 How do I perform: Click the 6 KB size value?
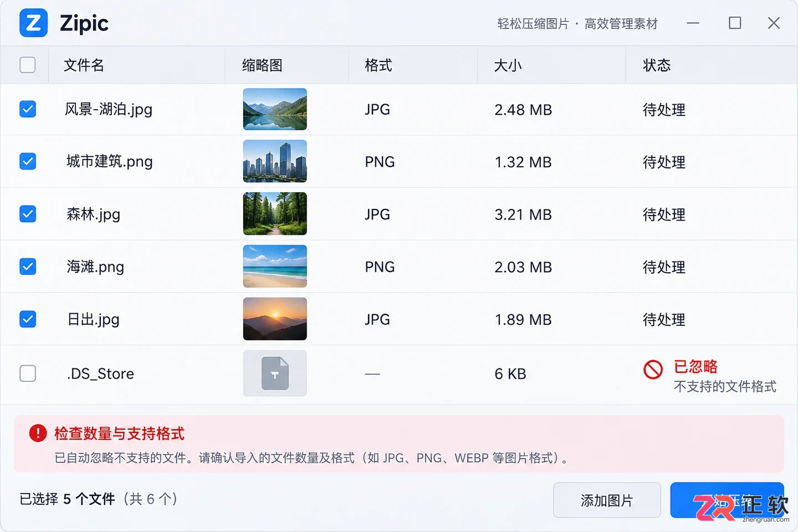(510, 374)
